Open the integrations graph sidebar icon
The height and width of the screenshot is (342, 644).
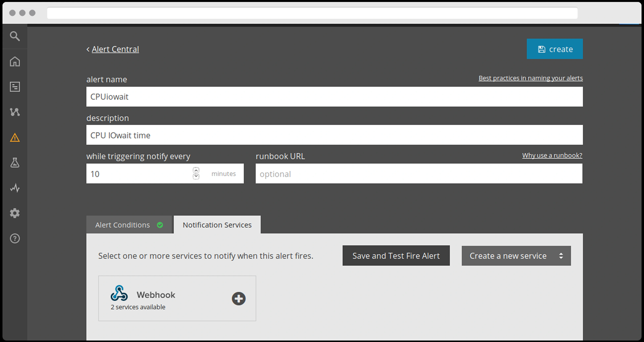tap(15, 112)
